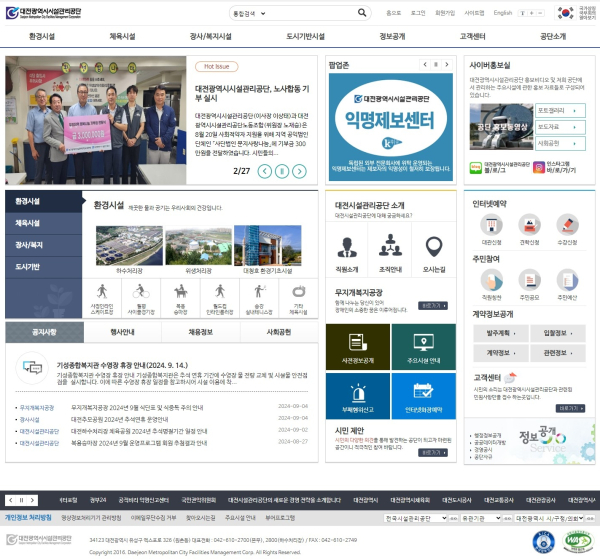This screenshot has width=600, height=560.
Task: Click the Instagram icon
Action: click(x=539, y=168)
